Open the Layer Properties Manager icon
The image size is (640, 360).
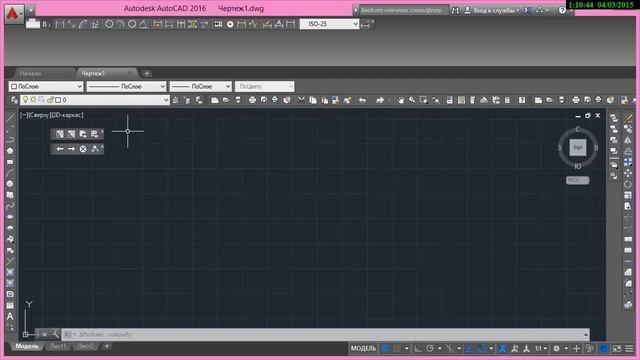[14, 100]
